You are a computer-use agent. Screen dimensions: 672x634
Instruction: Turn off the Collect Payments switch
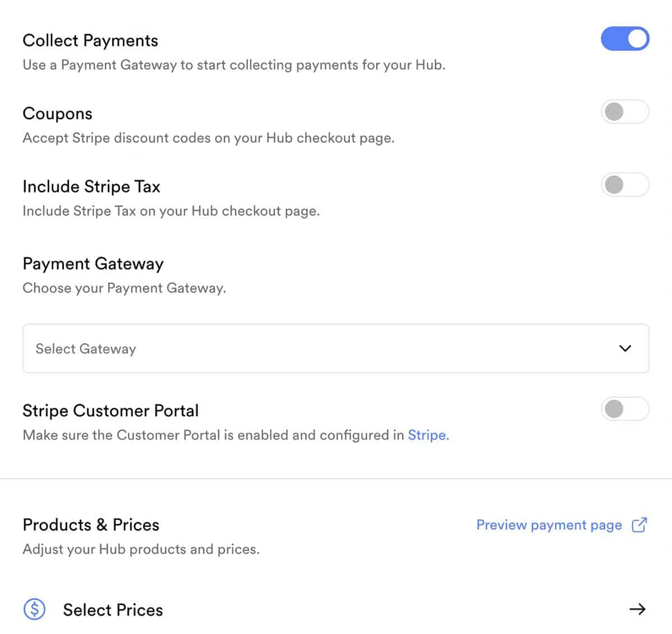click(x=625, y=39)
